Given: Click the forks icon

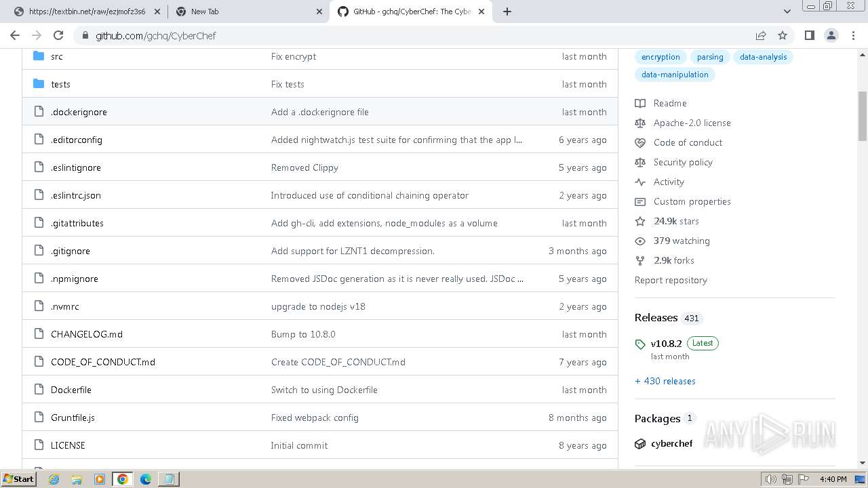Looking at the screenshot, I should pos(640,260).
